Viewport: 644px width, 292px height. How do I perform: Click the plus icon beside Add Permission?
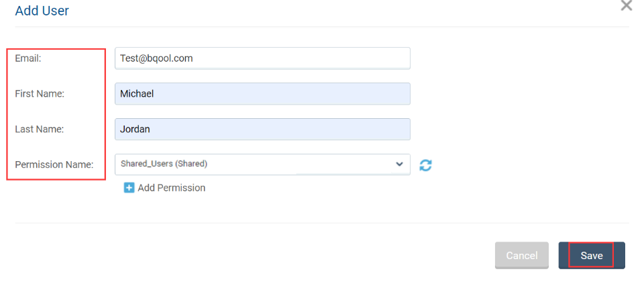point(129,188)
